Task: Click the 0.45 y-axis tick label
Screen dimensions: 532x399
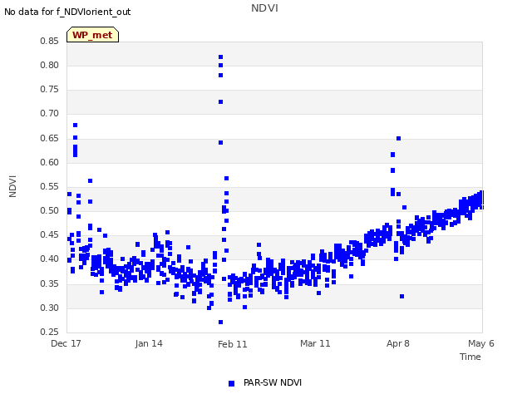Action: tap(50, 234)
